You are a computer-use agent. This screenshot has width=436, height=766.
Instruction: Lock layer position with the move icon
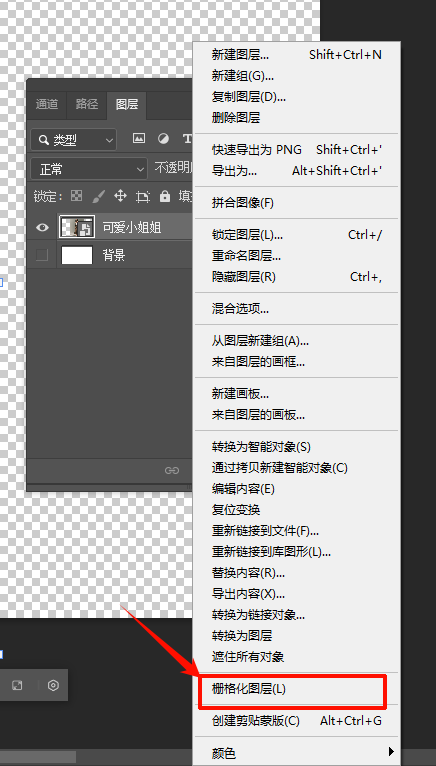pyautogui.click(x=120, y=196)
